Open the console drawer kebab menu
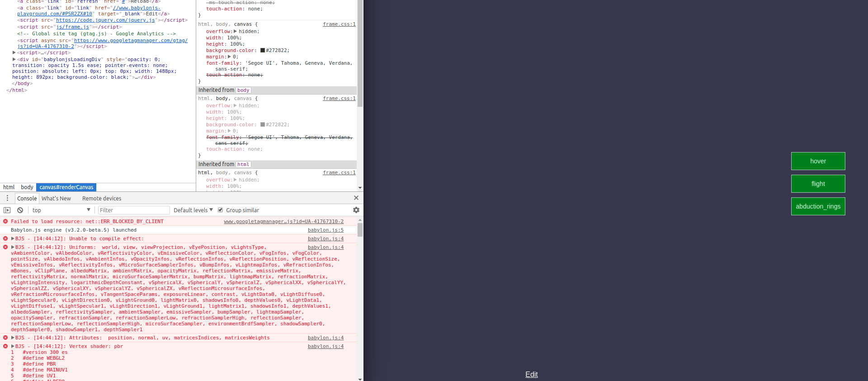 7,198
